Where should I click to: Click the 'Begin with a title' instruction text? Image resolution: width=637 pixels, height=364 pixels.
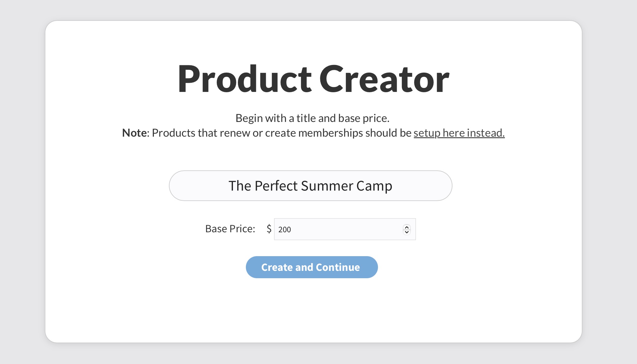312,118
